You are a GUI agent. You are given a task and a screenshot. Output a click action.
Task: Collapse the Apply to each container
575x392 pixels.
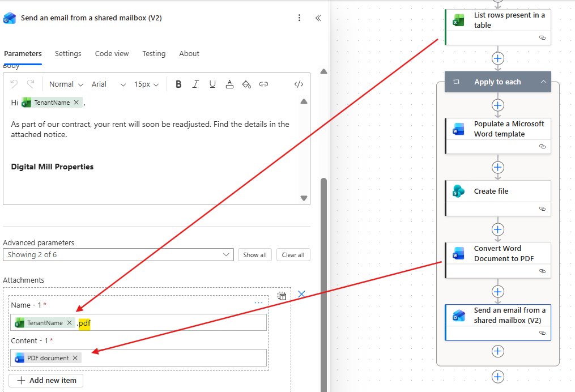[x=543, y=82]
